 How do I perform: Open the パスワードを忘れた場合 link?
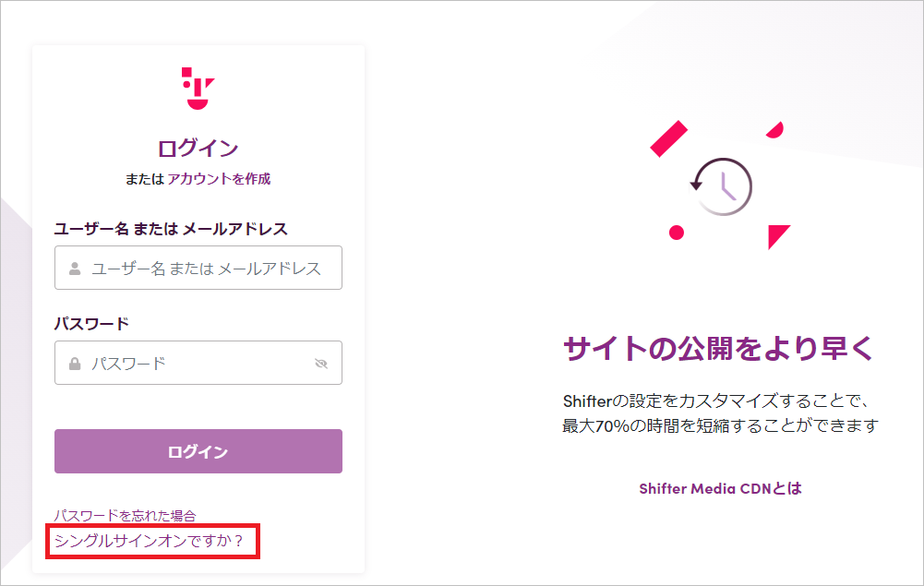pyautogui.click(x=125, y=516)
